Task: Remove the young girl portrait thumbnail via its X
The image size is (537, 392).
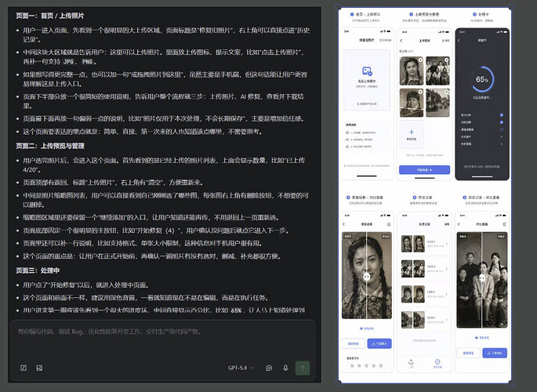Action: [x=420, y=92]
